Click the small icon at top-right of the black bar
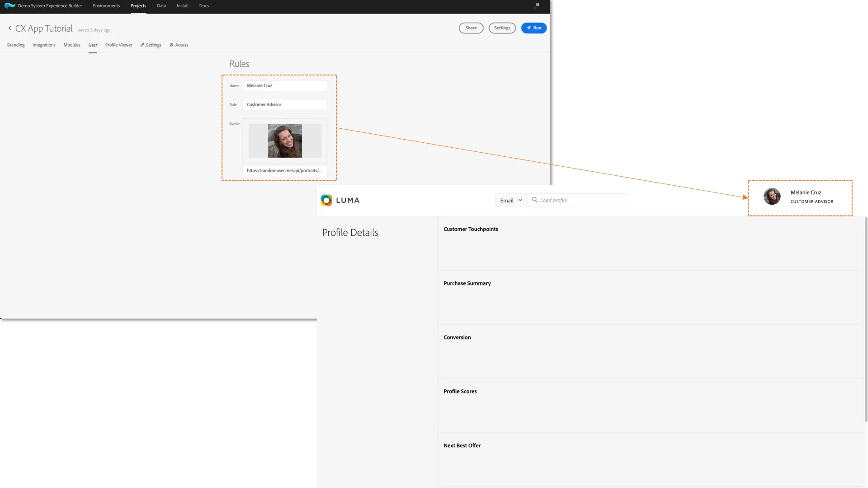Image resolution: width=868 pixels, height=488 pixels. [537, 5]
